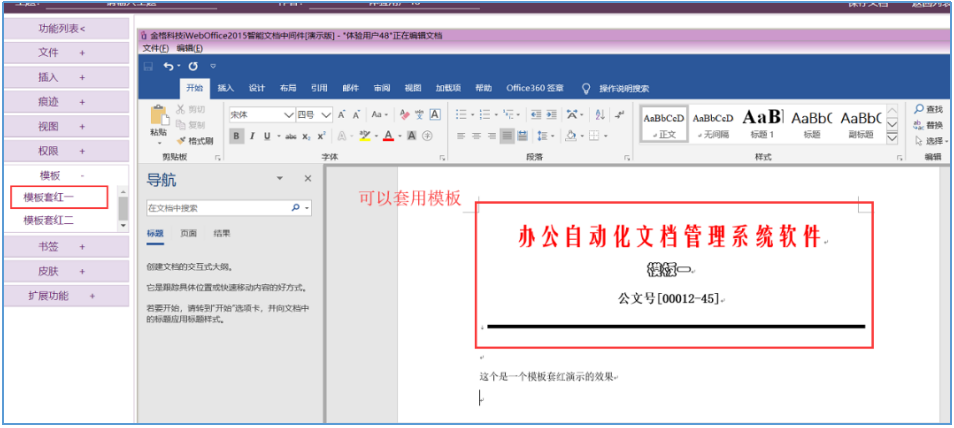Image resolution: width=954 pixels, height=428 pixels.
Task: Toggle Bold formatting button
Action: 236,136
